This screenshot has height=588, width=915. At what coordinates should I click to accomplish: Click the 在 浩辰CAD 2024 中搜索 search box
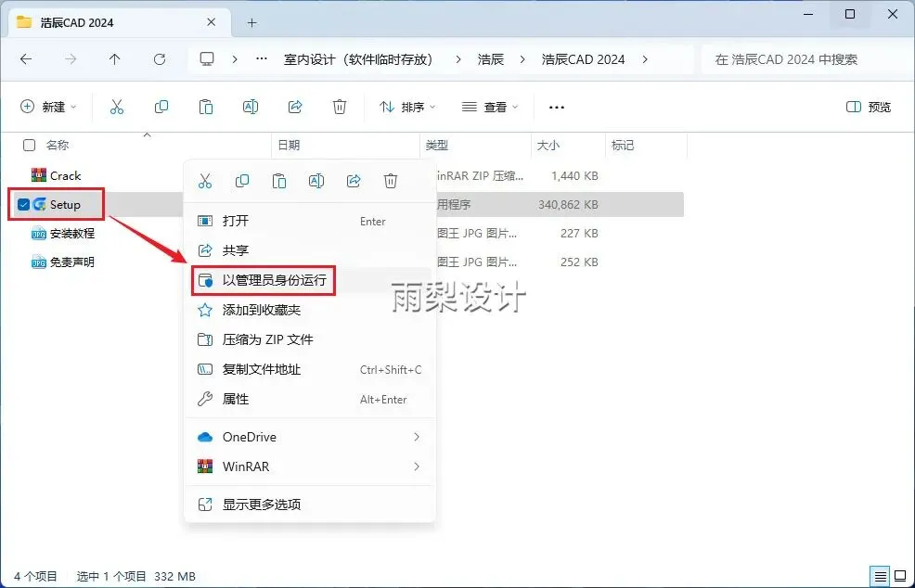pyautogui.click(x=805, y=59)
